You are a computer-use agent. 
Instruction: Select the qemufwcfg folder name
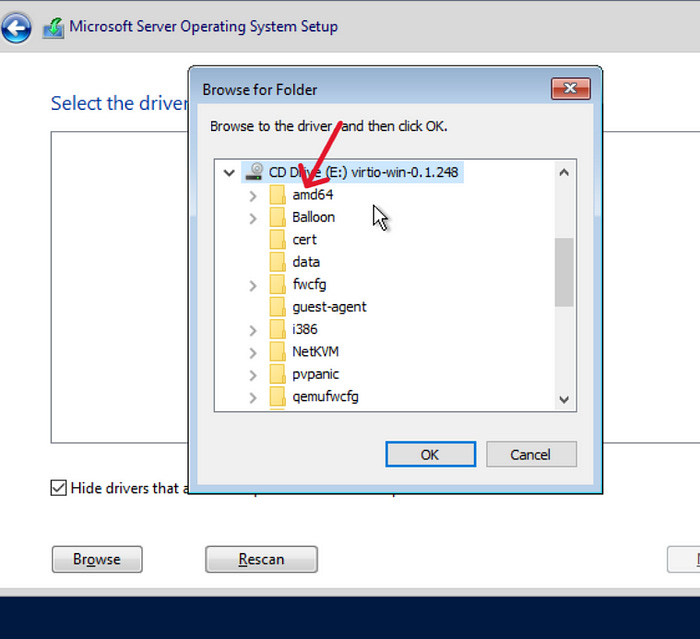pyautogui.click(x=325, y=397)
